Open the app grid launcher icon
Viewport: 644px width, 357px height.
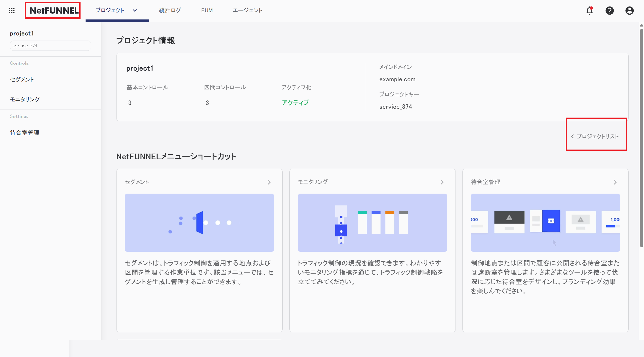point(12,10)
